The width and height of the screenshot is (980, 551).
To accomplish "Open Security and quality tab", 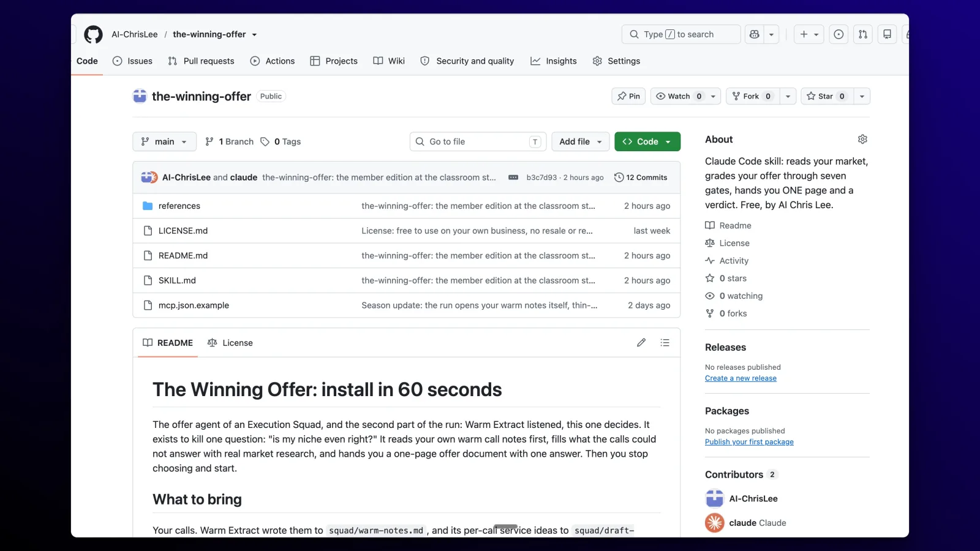I will [467, 61].
